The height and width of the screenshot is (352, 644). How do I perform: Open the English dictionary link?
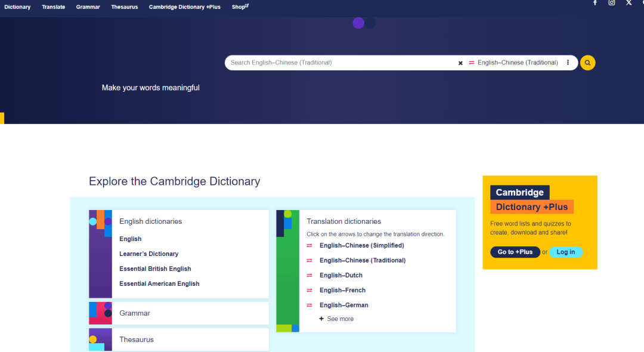130,239
